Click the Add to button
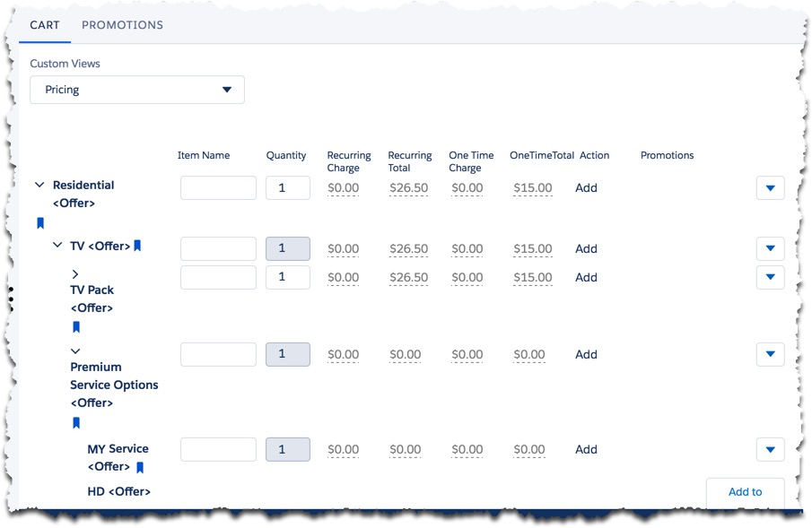Screen dimensions: 812x528 (x=746, y=492)
